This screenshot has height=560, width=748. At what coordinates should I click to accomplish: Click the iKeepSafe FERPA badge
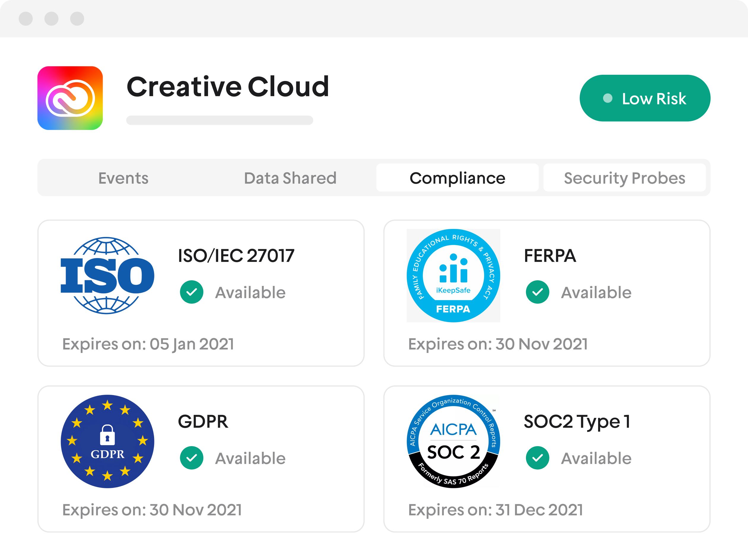453,276
